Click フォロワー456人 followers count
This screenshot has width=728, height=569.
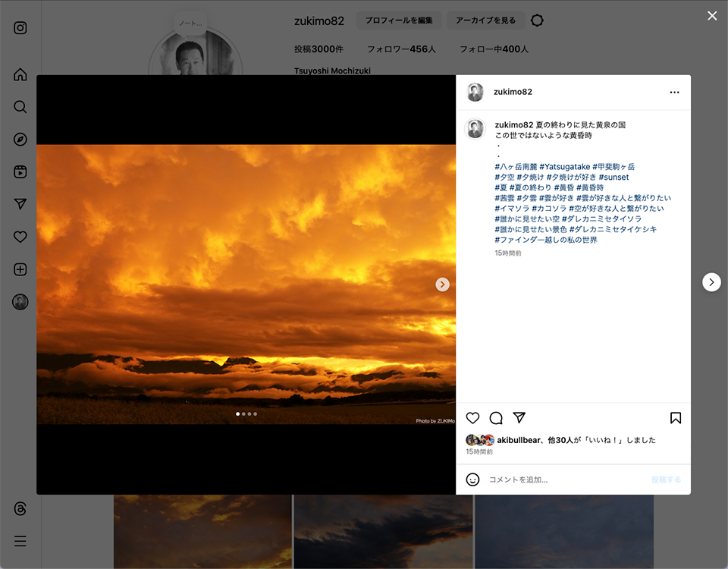click(402, 49)
